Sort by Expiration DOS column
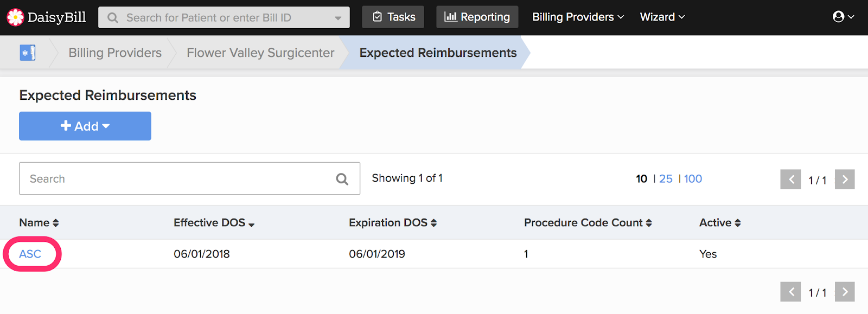 393,223
